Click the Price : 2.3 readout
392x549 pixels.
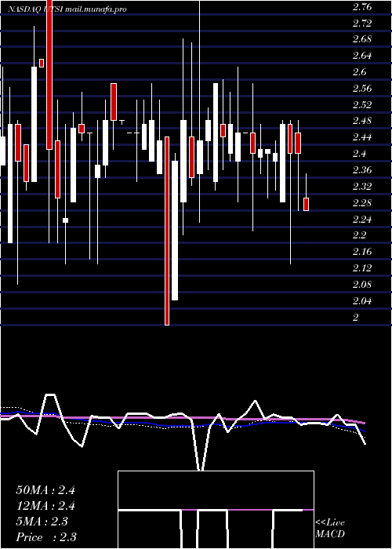(46, 537)
